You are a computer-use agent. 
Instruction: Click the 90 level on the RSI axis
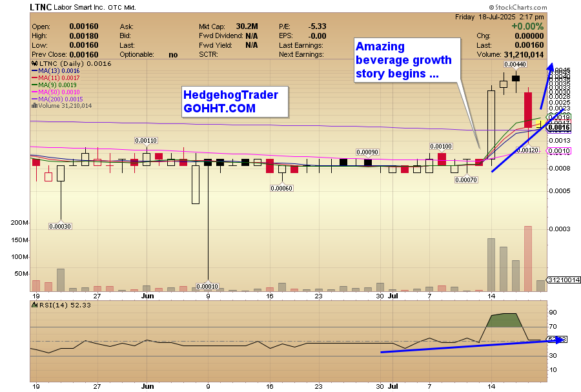(553, 313)
